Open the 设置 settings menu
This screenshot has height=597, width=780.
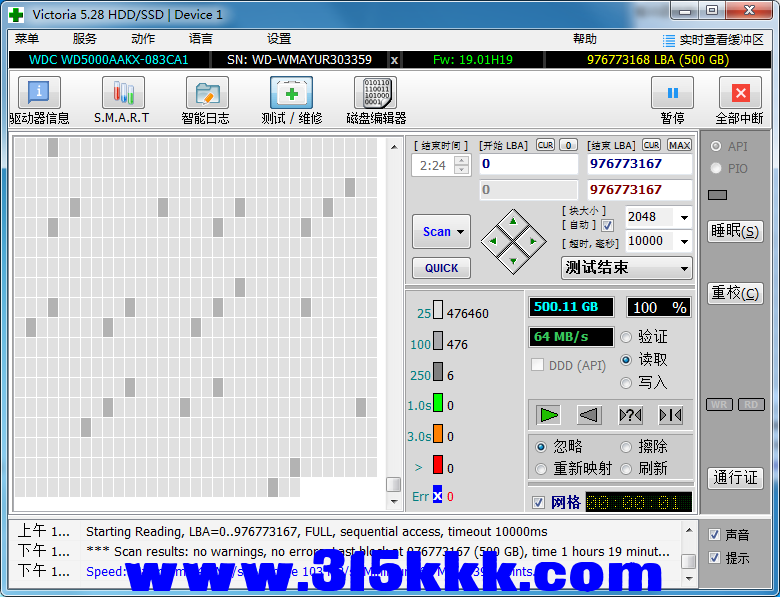point(279,39)
